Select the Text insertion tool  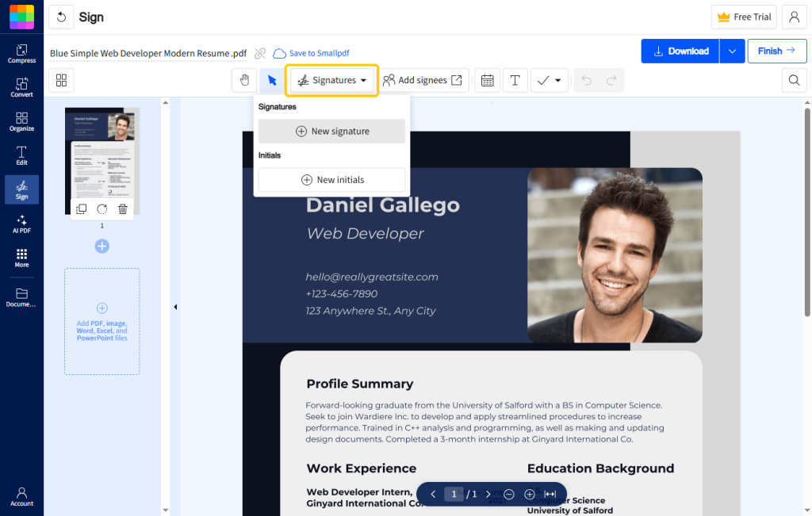coord(515,80)
